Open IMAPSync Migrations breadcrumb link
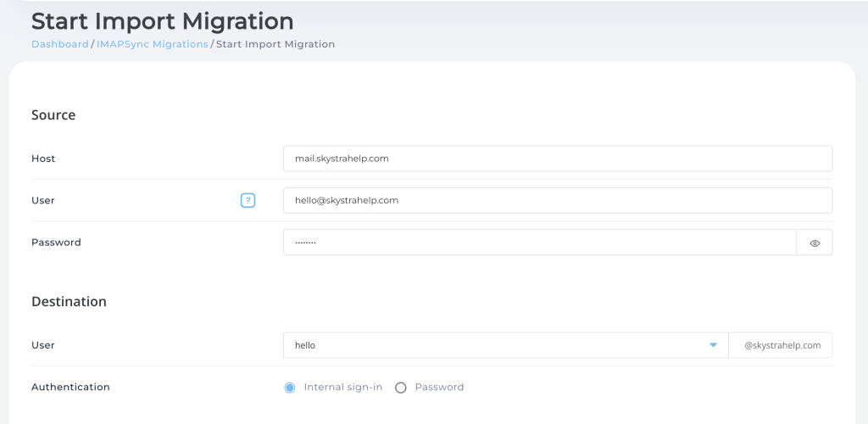This screenshot has width=868, height=424. [x=152, y=44]
